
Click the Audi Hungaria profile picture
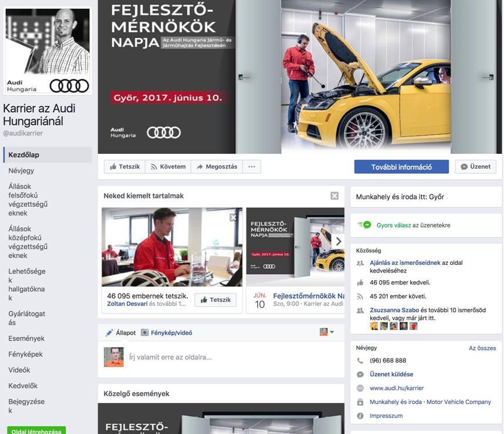[x=48, y=51]
